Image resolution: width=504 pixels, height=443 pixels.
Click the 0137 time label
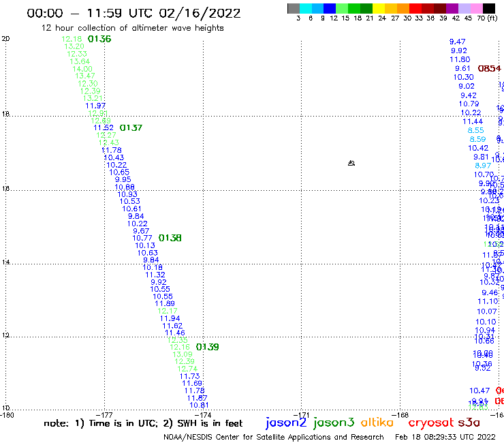pyautogui.click(x=131, y=127)
